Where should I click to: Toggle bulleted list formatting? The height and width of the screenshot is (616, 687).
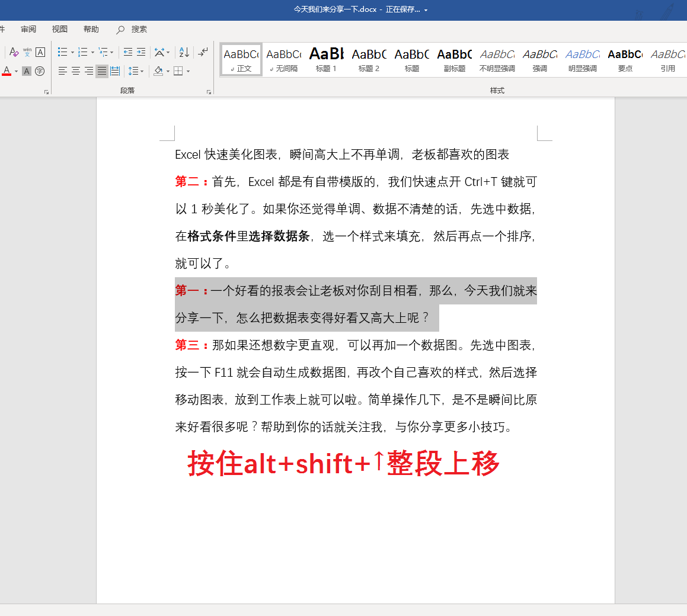[62, 52]
